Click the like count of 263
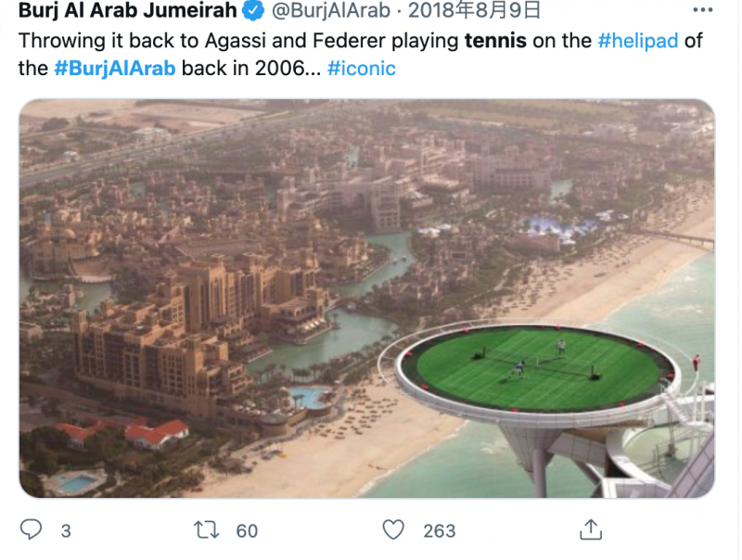 click(x=440, y=530)
